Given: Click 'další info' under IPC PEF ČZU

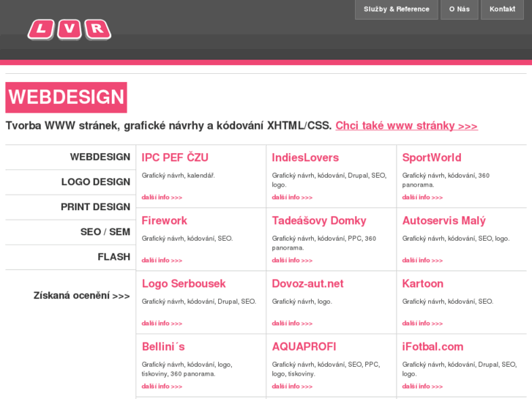Looking at the screenshot, I should 162,197.
